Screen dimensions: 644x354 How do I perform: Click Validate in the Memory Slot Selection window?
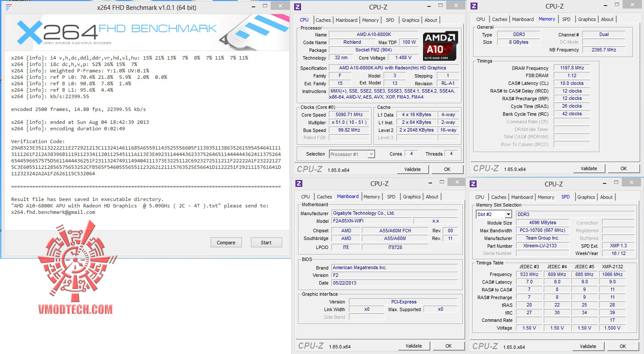tap(588, 346)
